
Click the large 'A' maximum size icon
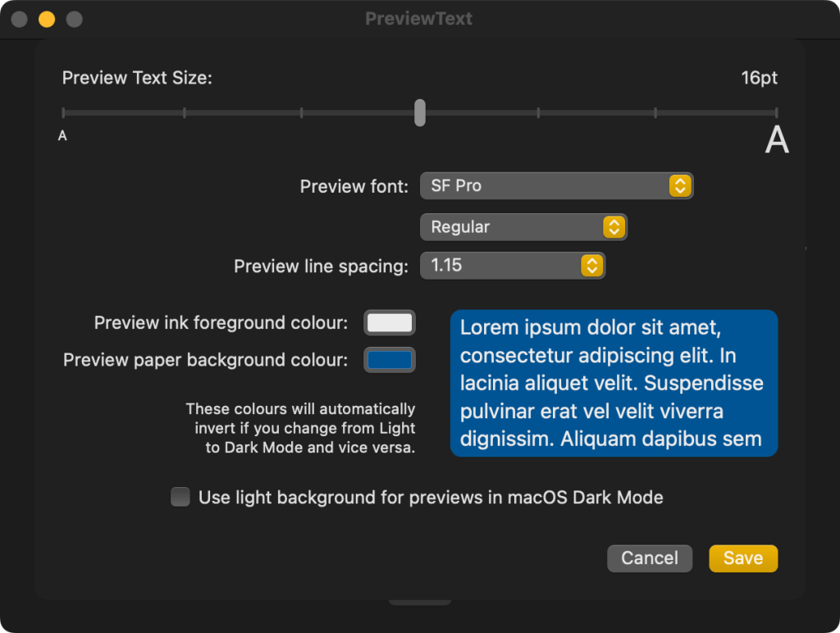pos(776,139)
